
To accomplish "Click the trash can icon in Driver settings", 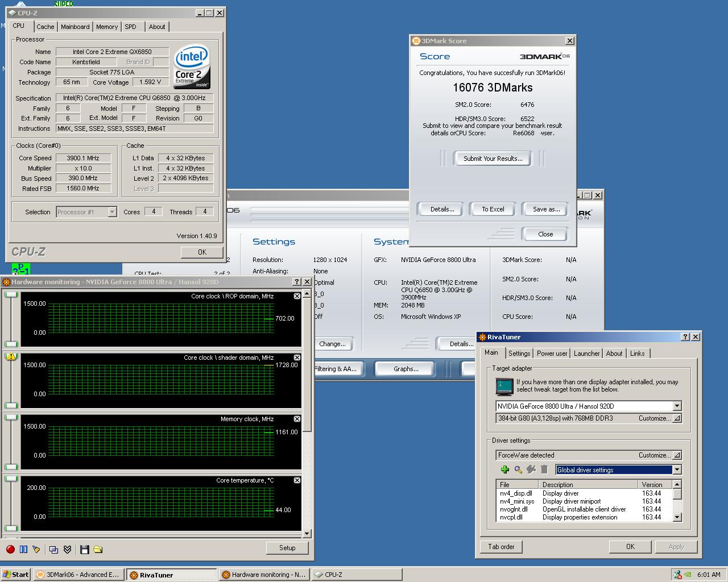I will (x=544, y=469).
